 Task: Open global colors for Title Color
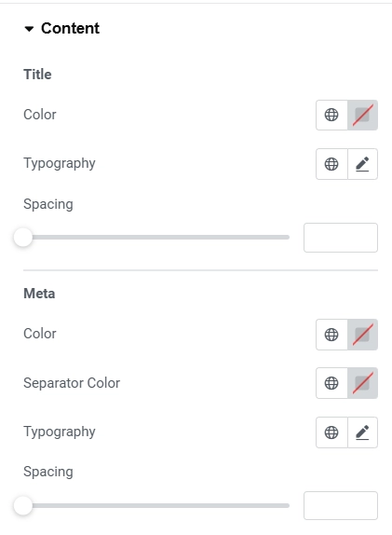coord(331,115)
